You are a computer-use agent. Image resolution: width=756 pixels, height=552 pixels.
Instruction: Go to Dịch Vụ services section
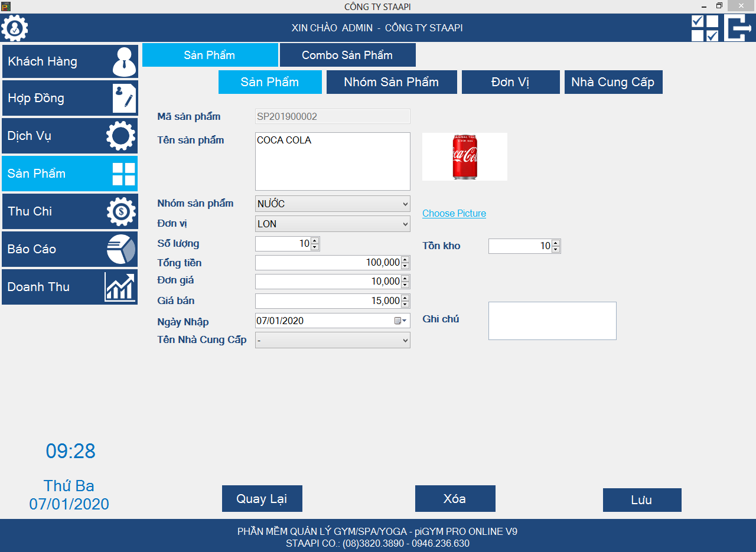click(x=70, y=136)
